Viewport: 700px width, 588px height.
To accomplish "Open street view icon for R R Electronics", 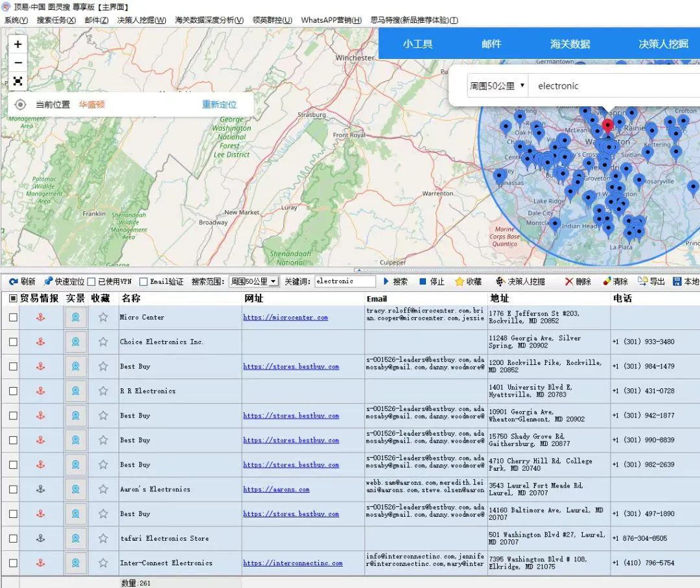I will (x=75, y=391).
